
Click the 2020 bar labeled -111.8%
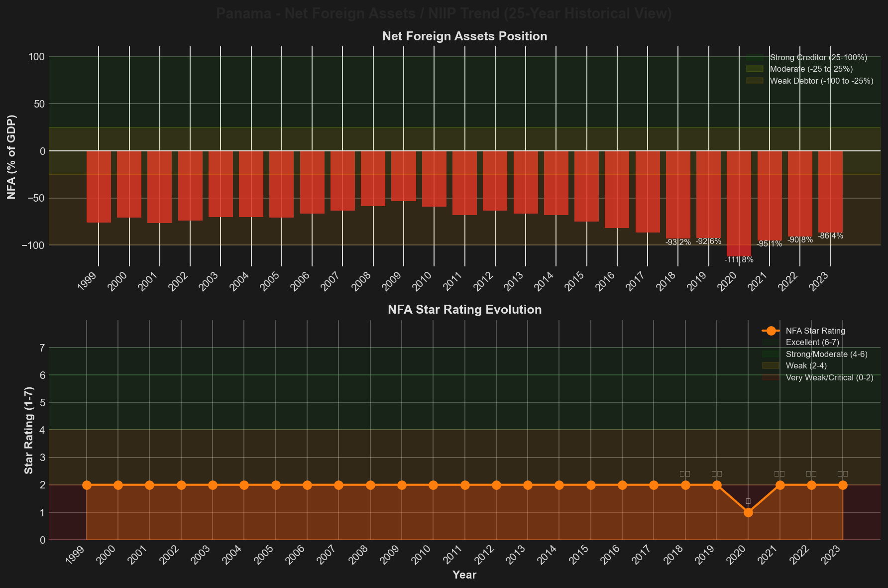[739, 203]
